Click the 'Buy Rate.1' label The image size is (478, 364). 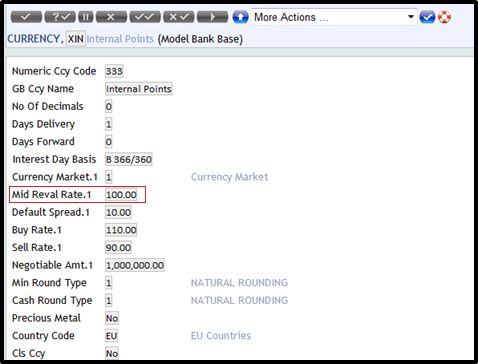click(37, 230)
